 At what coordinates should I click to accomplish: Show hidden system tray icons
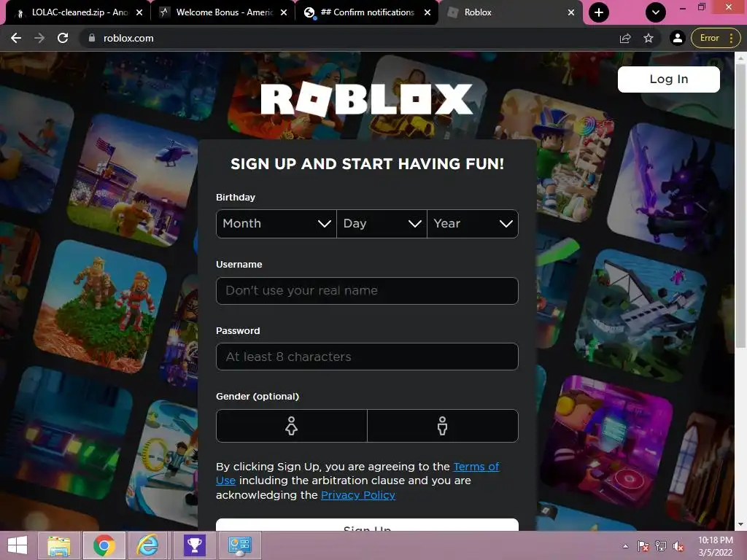[625, 546]
